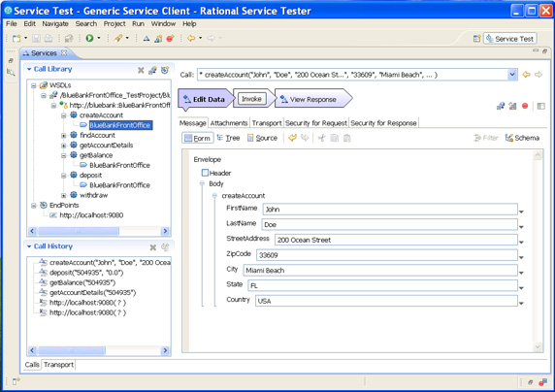Collapse the Call Library section
Image resolution: width=555 pixels, height=392 pixels.
[x=29, y=69]
